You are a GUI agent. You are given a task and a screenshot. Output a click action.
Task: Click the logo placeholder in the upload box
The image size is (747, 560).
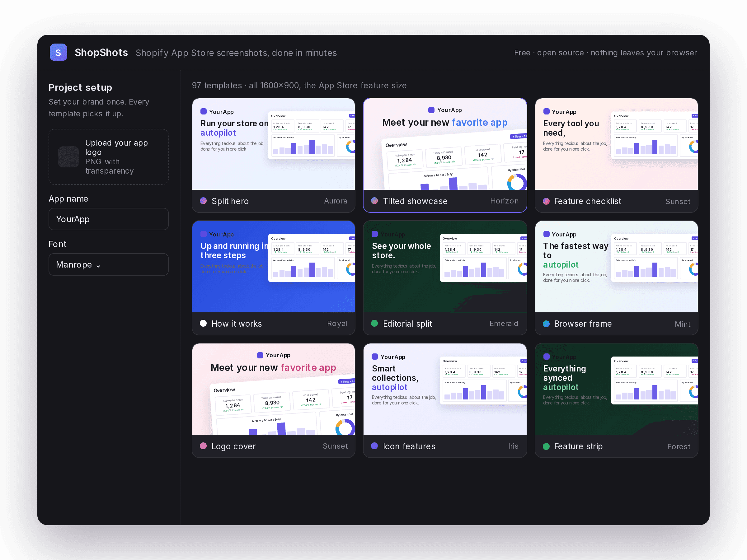point(68,156)
